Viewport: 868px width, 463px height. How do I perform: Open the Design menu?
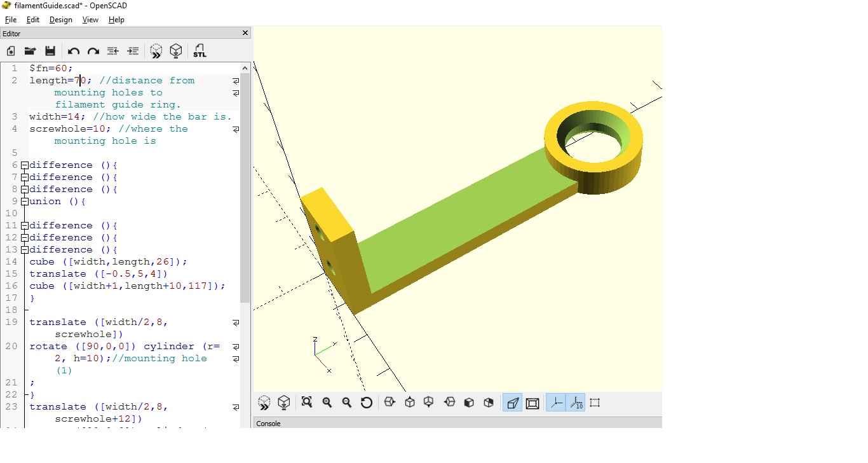click(x=61, y=20)
